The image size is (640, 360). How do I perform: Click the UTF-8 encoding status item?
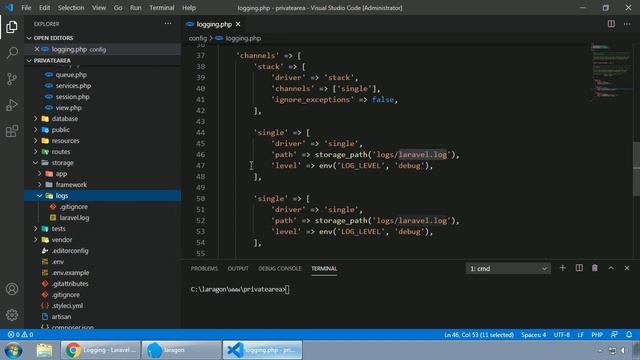pyautogui.click(x=562, y=335)
